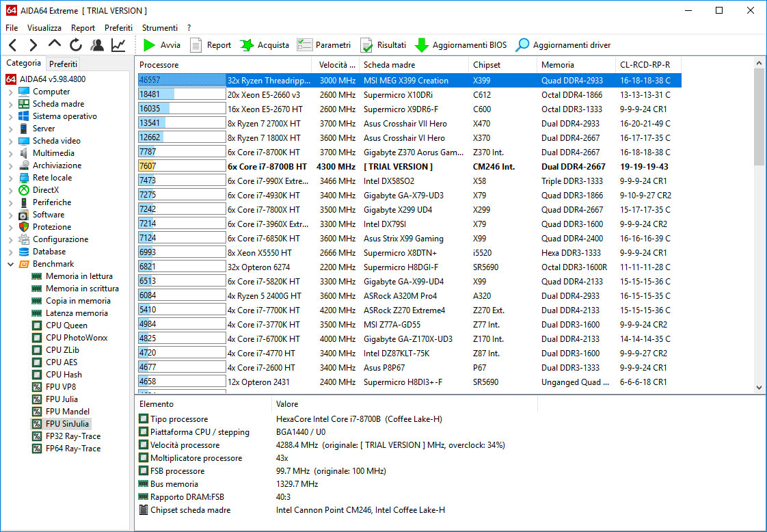Expand the Computer tree node

(x=11, y=92)
